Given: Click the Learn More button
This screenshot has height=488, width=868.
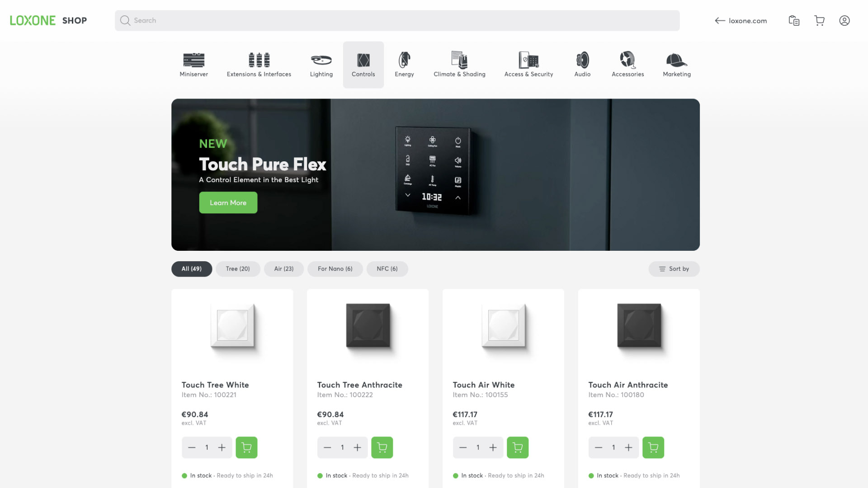Looking at the screenshot, I should pyautogui.click(x=228, y=203).
